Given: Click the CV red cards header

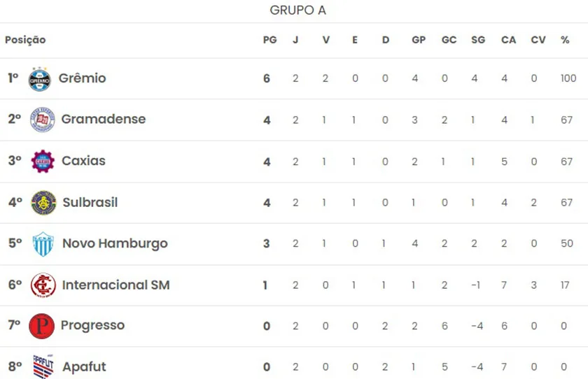Looking at the screenshot, I should [x=538, y=41].
